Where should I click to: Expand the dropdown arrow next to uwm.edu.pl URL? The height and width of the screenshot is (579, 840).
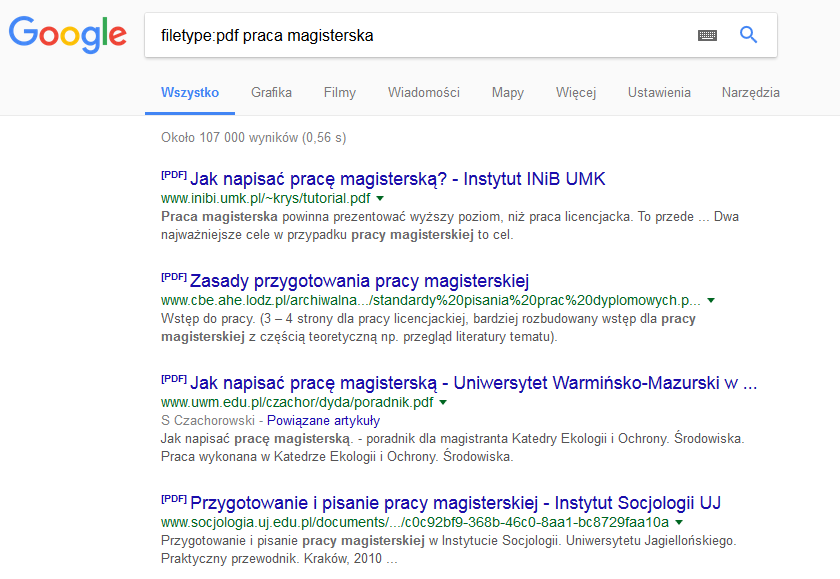pos(443,402)
